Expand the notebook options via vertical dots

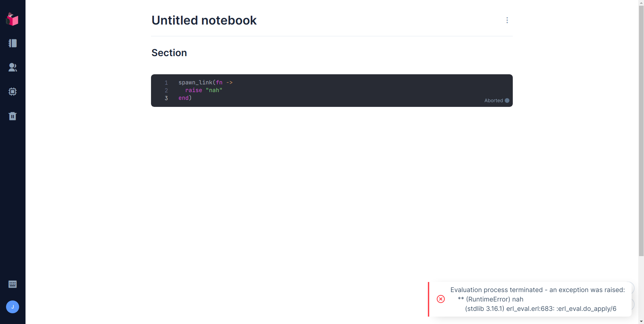tap(507, 20)
